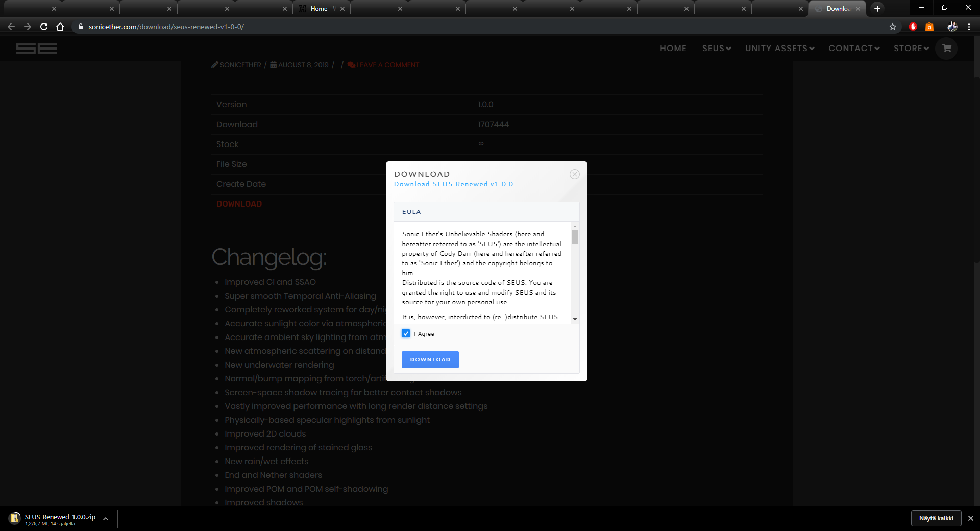Switch to the Home browser tab
This screenshot has height=531, width=980.
pos(322,9)
